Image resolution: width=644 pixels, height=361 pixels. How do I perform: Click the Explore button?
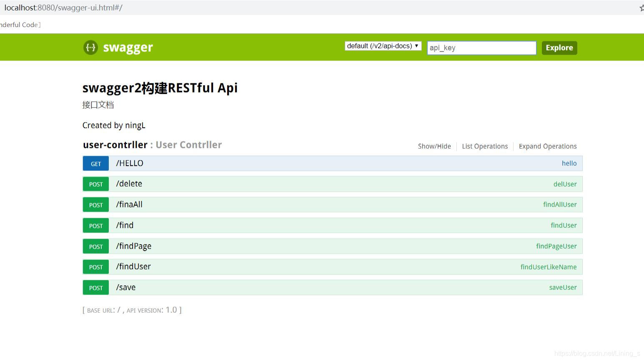click(x=559, y=48)
